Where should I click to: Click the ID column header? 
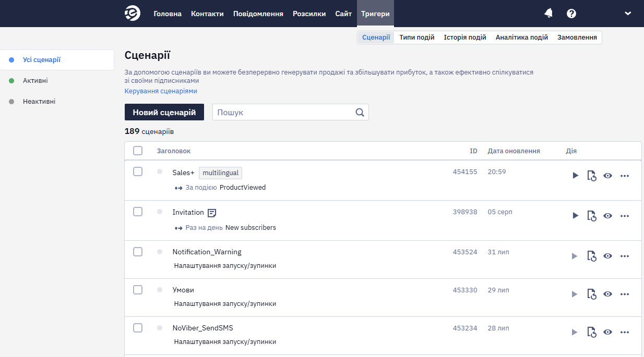[x=473, y=151]
